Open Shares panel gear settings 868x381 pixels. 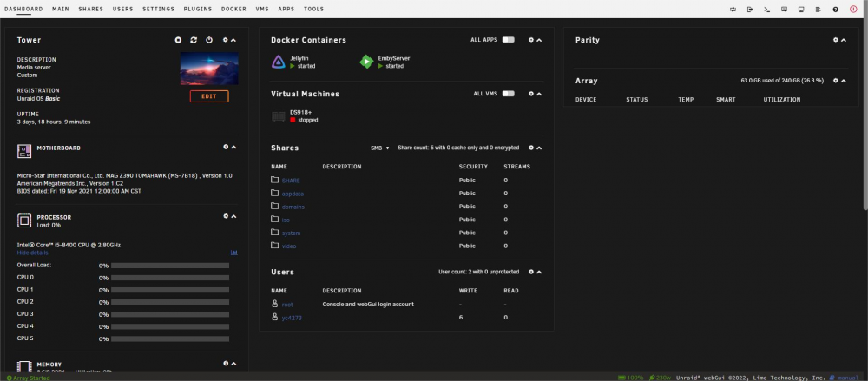[531, 148]
